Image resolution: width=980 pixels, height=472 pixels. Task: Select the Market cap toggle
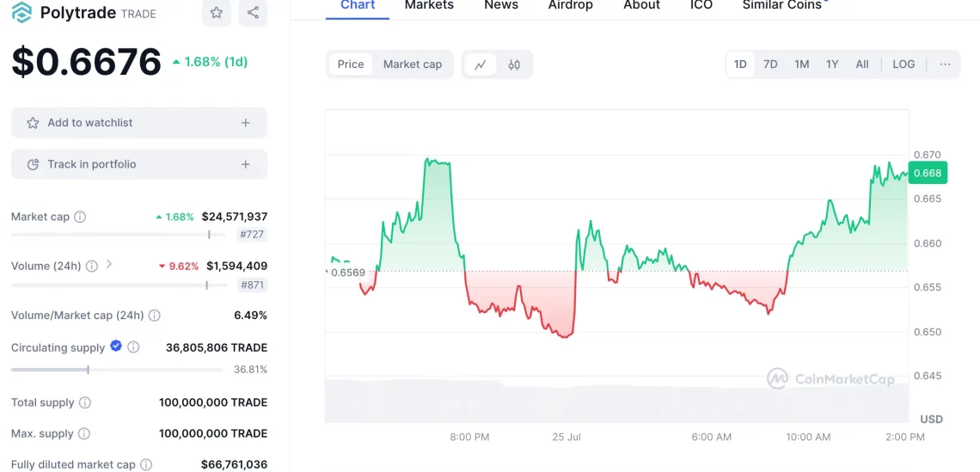tap(413, 64)
